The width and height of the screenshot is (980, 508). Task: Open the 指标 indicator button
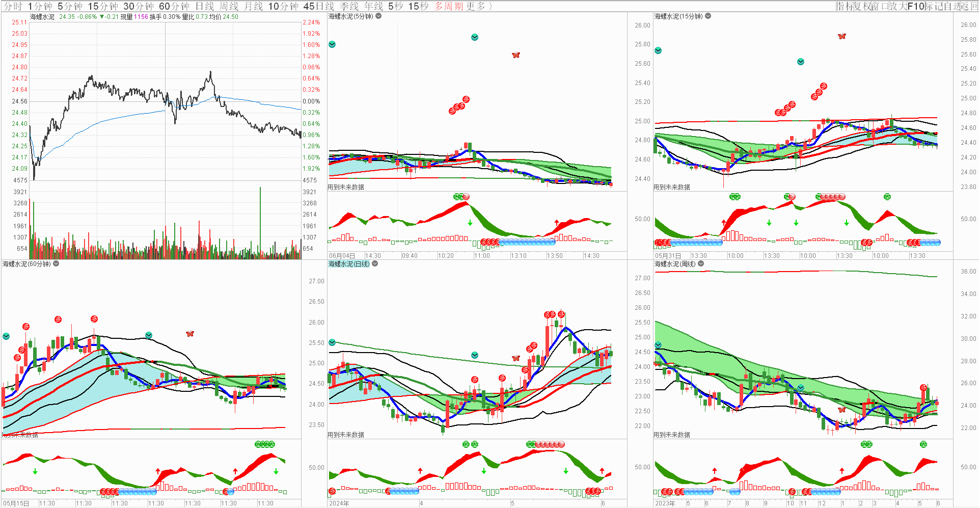pyautogui.click(x=845, y=6)
